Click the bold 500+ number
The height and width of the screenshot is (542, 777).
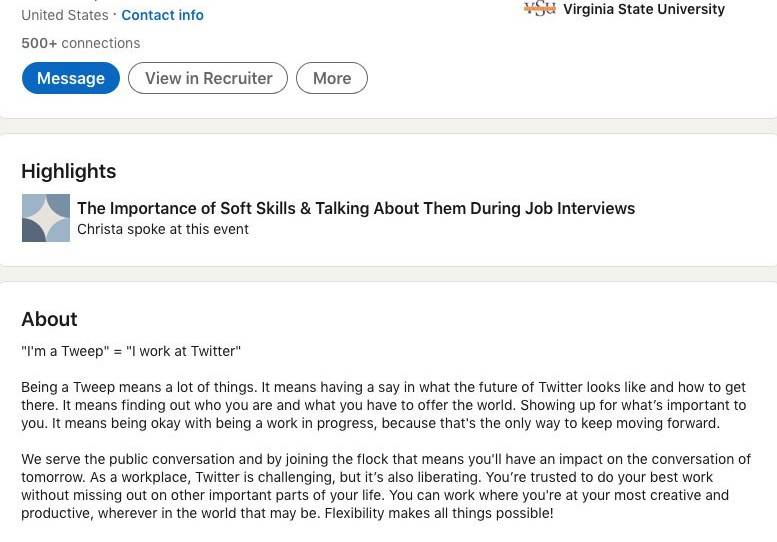(x=39, y=43)
